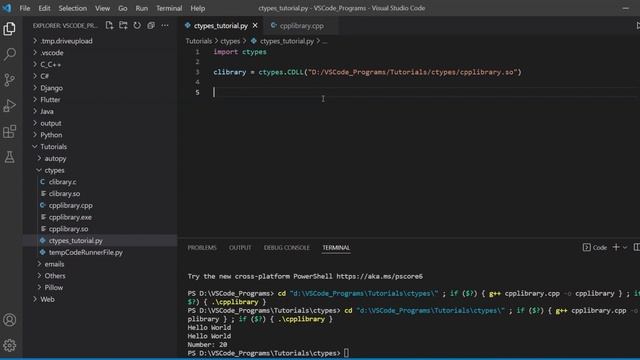Image resolution: width=640 pixels, height=360 pixels.
Task: Close the ctypes_tutorial.py tab
Action: coord(255,25)
